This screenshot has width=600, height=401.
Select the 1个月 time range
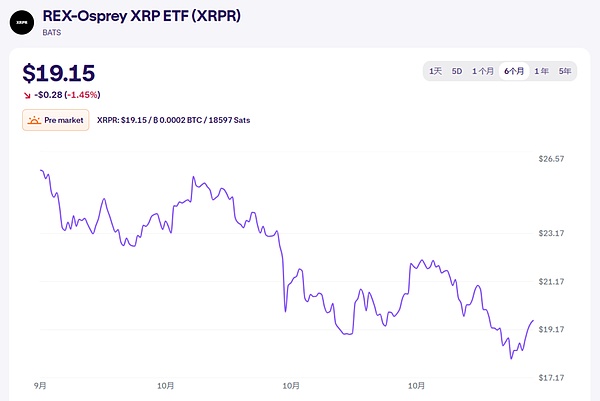[484, 71]
